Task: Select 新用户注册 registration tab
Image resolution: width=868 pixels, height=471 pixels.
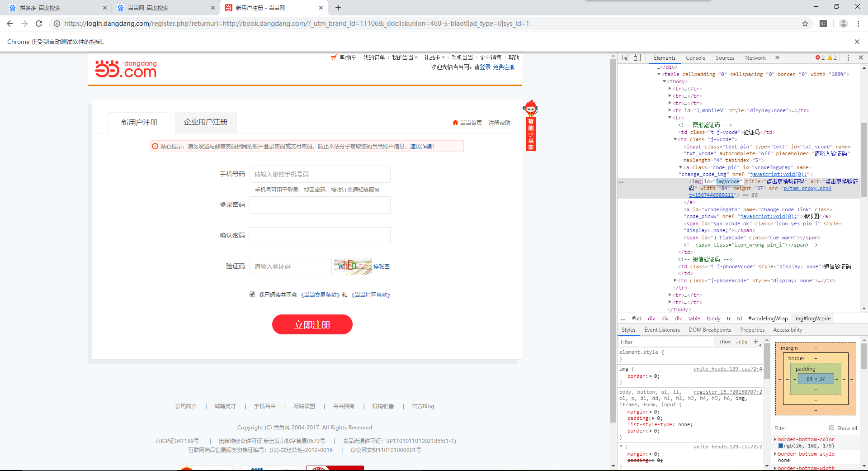Action: [139, 123]
